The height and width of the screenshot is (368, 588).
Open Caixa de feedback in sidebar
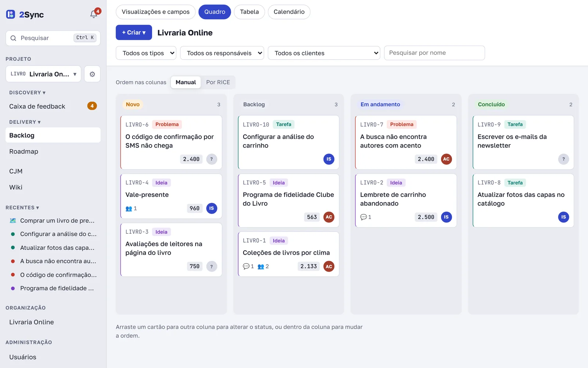pyautogui.click(x=53, y=106)
